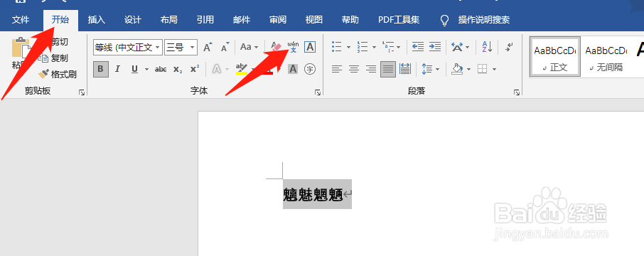Click the character border icon

[x=310, y=47]
